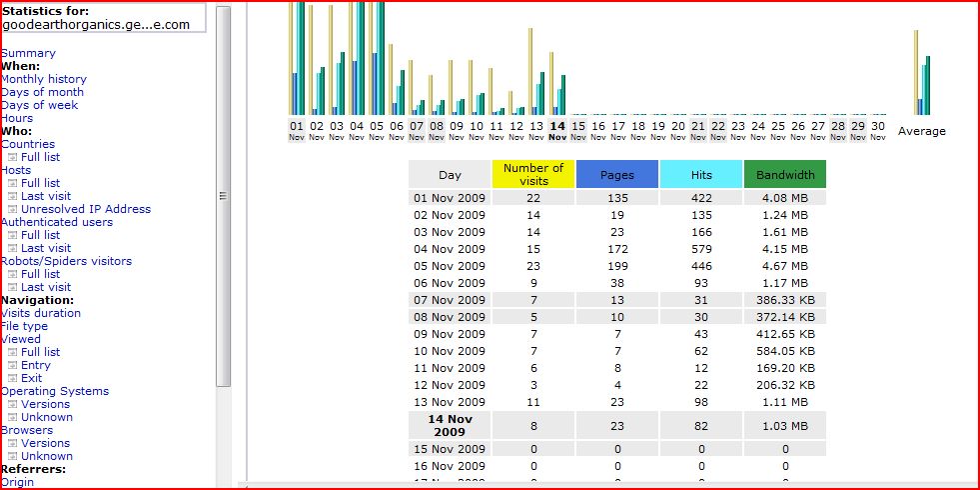Open the Referrers Origin link
The width and height of the screenshot is (980, 490).
[18, 482]
